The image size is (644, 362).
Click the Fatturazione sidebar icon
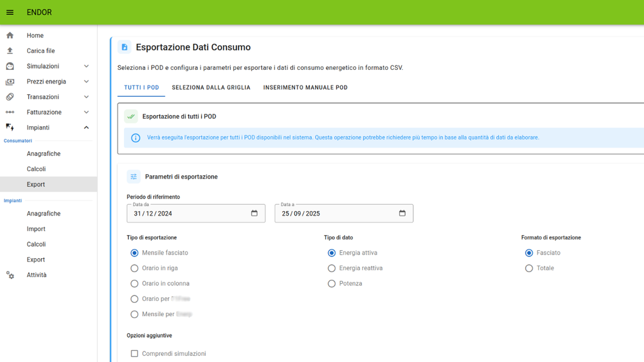coord(10,112)
